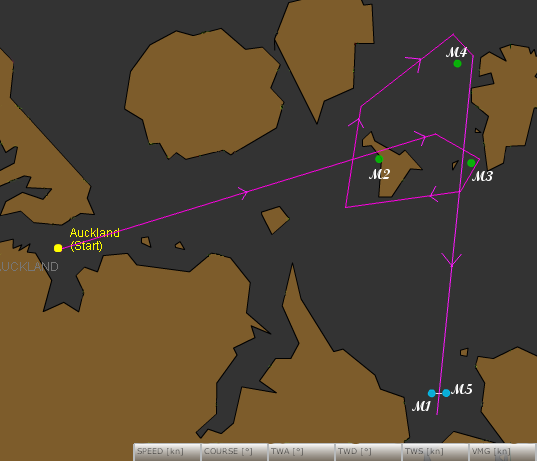537x461 pixels.
Task: Select the green M2 mark buoy
Action: point(379,159)
